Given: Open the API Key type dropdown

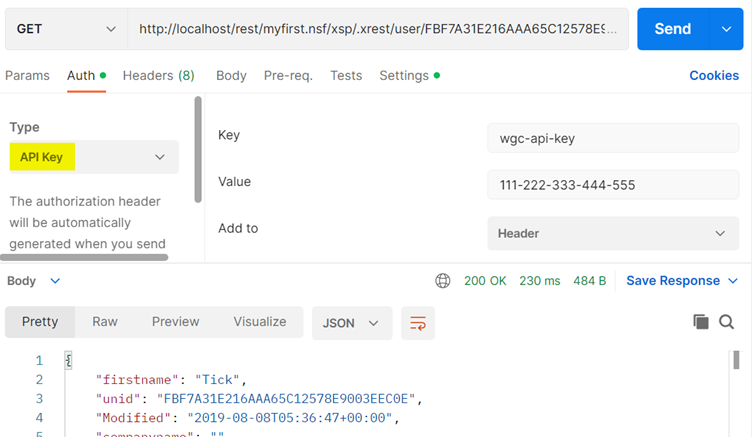Looking at the screenshot, I should [x=94, y=157].
